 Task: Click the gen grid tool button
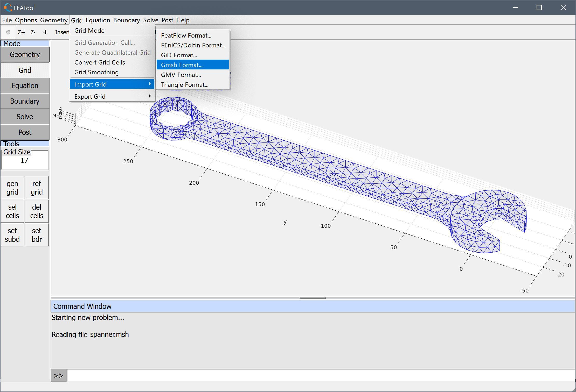point(12,188)
